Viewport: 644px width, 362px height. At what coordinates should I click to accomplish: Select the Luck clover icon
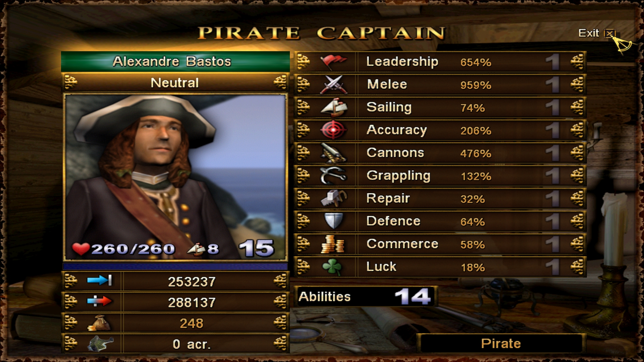pos(332,267)
